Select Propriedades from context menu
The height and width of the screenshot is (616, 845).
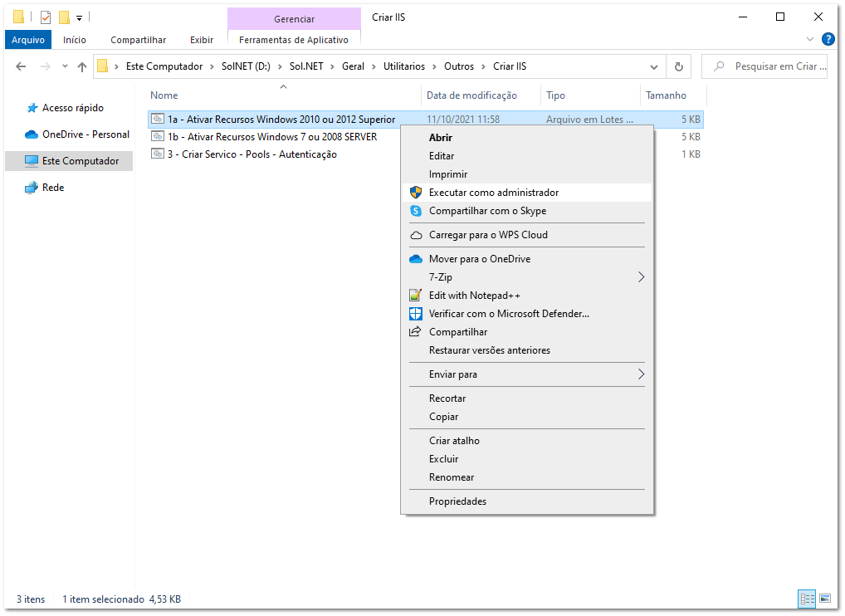coord(457,501)
